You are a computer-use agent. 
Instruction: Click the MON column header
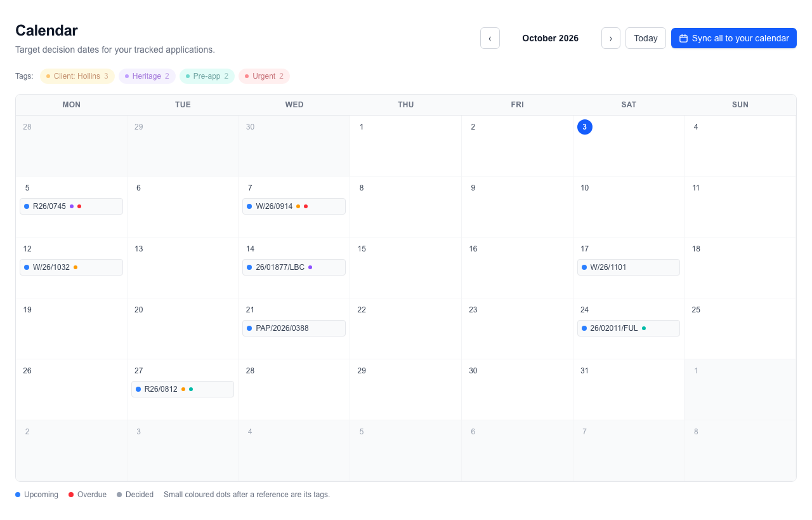tap(72, 105)
